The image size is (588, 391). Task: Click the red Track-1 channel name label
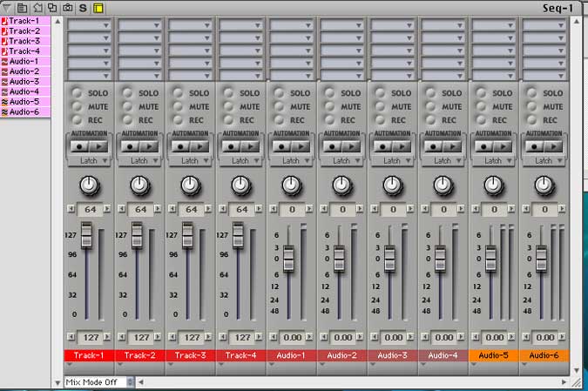pyautogui.click(x=89, y=355)
